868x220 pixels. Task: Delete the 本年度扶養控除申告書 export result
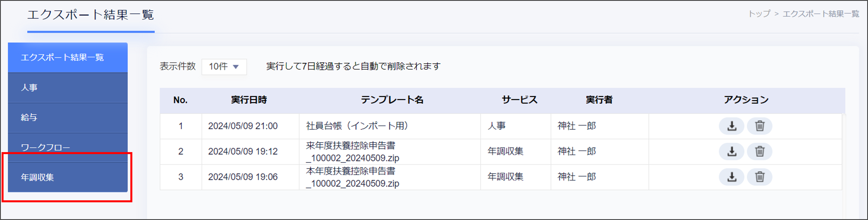pos(759,177)
